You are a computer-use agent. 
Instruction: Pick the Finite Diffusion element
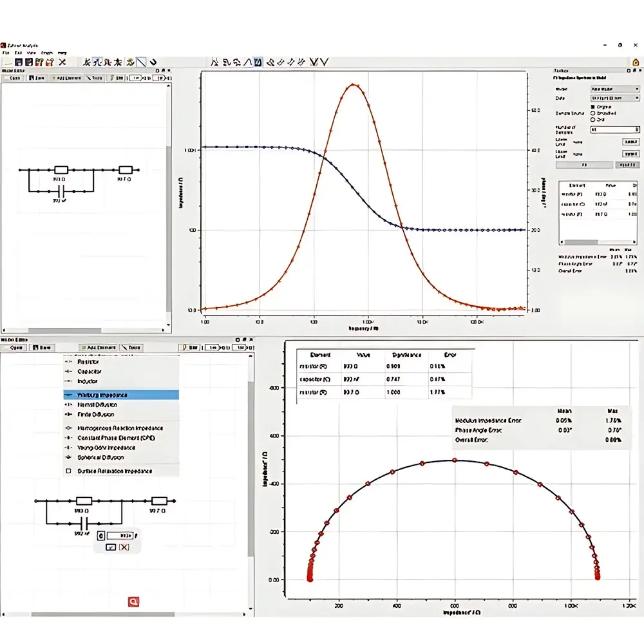pos(116,414)
